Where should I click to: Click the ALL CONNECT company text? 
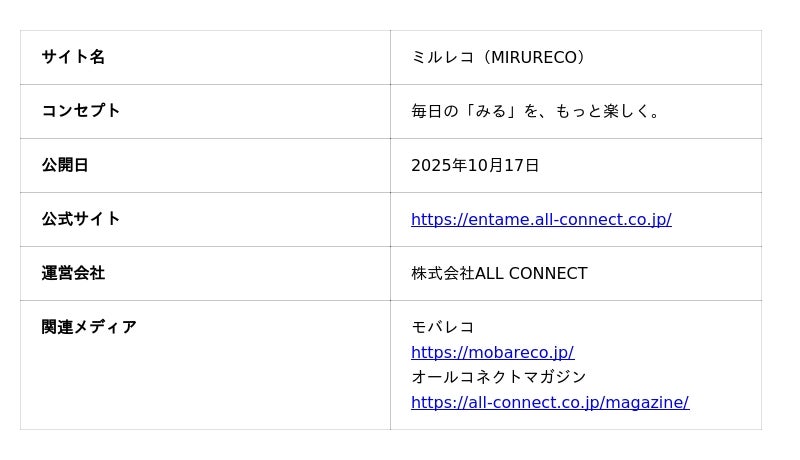531,274
